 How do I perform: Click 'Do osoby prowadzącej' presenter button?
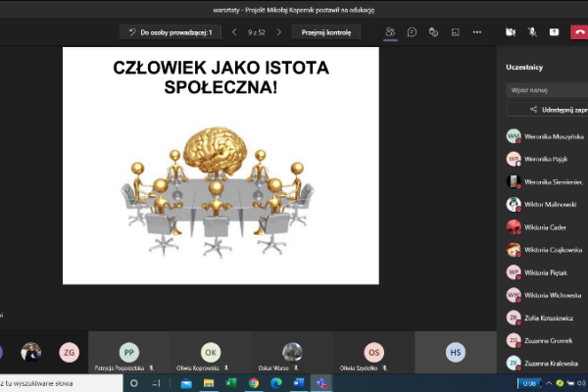pos(172,32)
